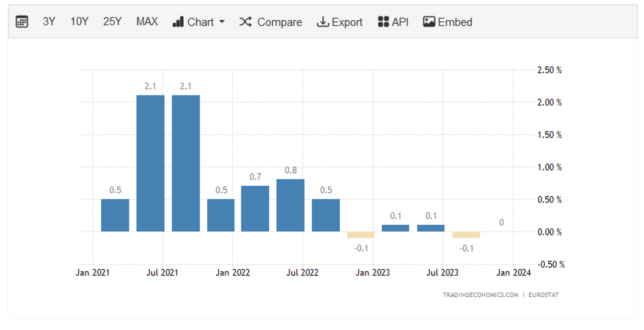Select the 25Y time range
644x330 pixels.
tap(112, 22)
